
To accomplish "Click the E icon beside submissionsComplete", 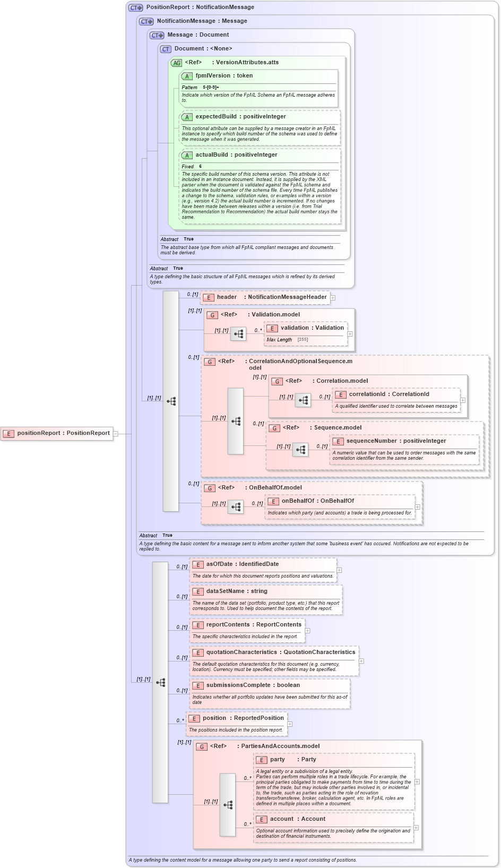I will (x=198, y=685).
